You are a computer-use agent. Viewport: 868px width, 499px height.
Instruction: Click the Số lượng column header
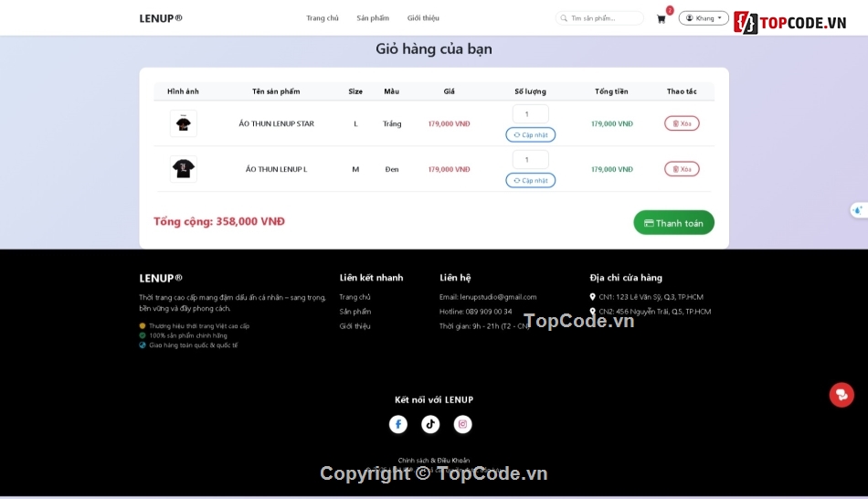pyautogui.click(x=530, y=91)
